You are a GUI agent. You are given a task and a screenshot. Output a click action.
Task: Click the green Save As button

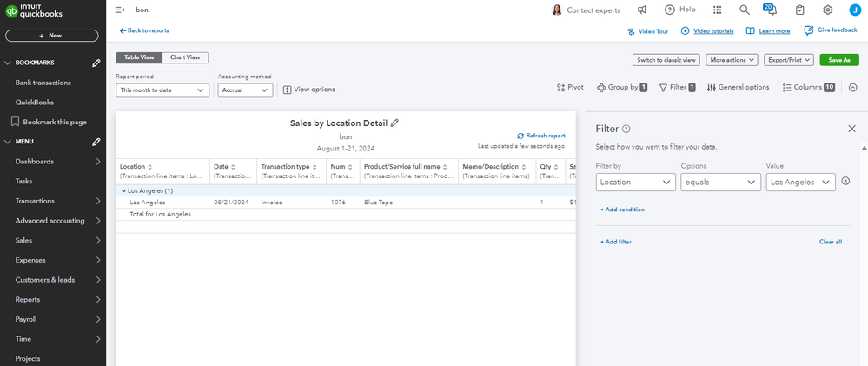[x=839, y=60]
